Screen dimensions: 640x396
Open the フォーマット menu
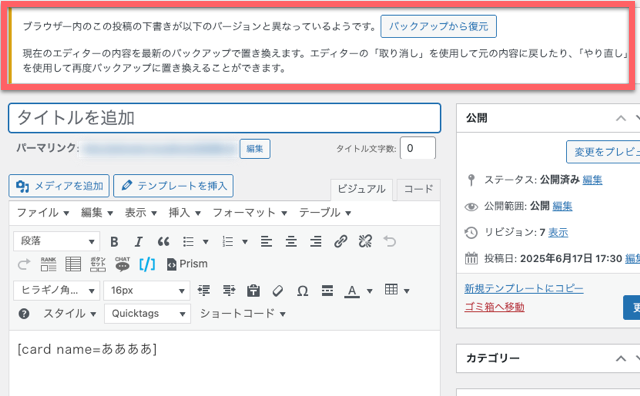pos(250,213)
